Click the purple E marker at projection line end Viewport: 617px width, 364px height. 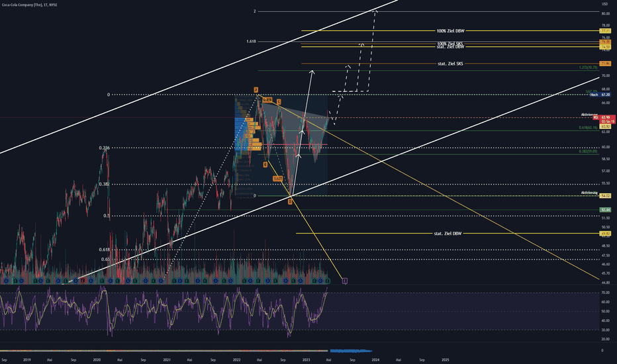tap(345, 281)
